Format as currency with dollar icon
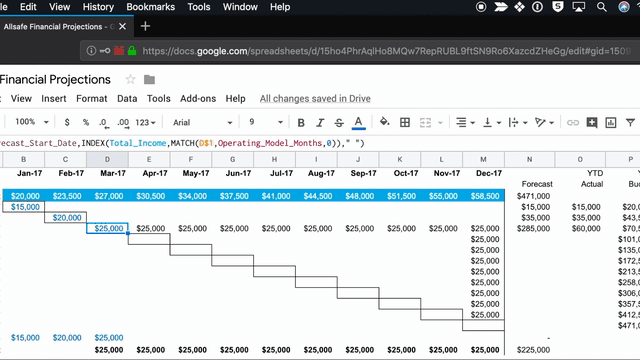The width and height of the screenshot is (640, 360). pyautogui.click(x=67, y=122)
